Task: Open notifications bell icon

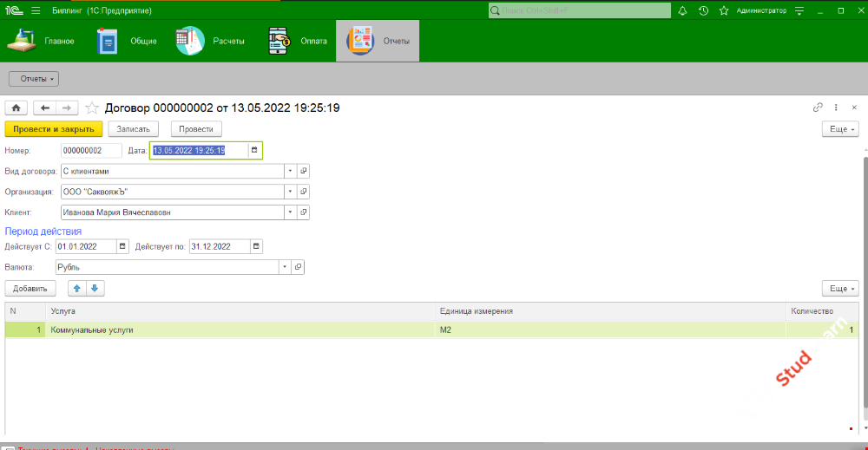Action: point(682,10)
